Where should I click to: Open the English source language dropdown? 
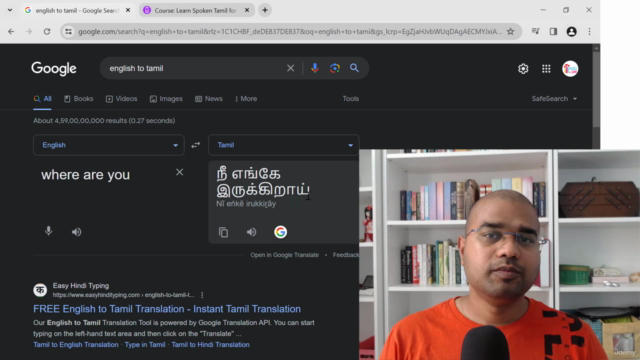pyautogui.click(x=109, y=145)
